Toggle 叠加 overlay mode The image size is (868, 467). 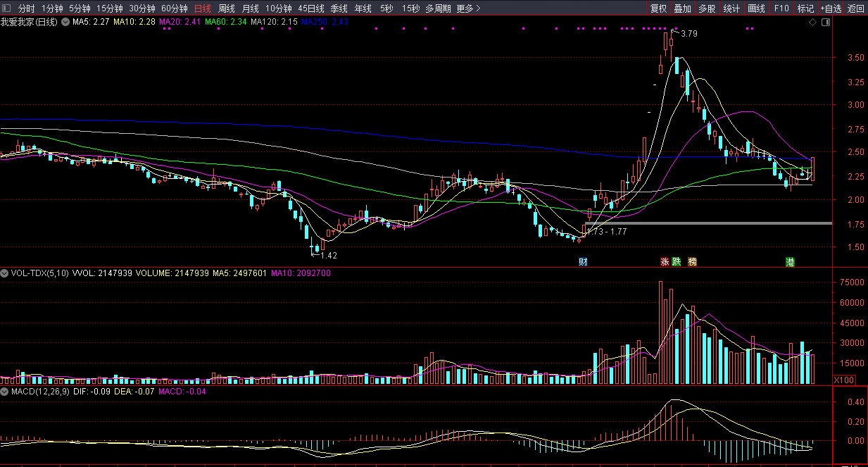[682, 8]
